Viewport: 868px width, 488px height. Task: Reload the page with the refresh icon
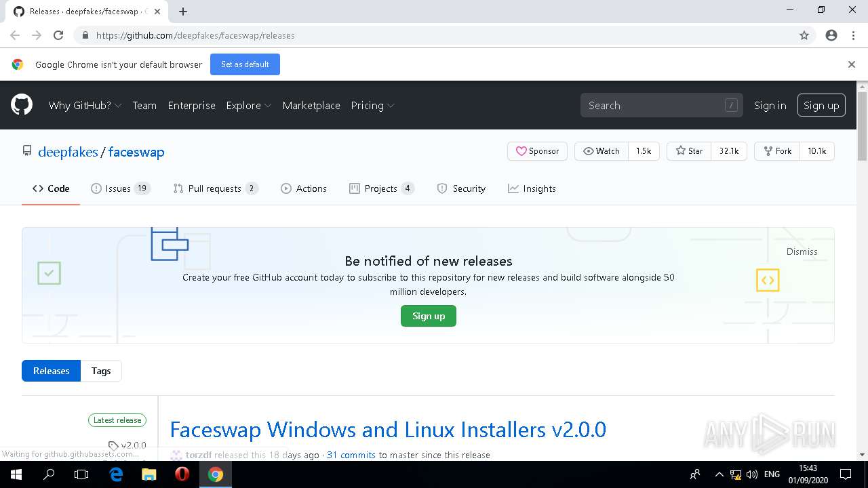tap(58, 35)
